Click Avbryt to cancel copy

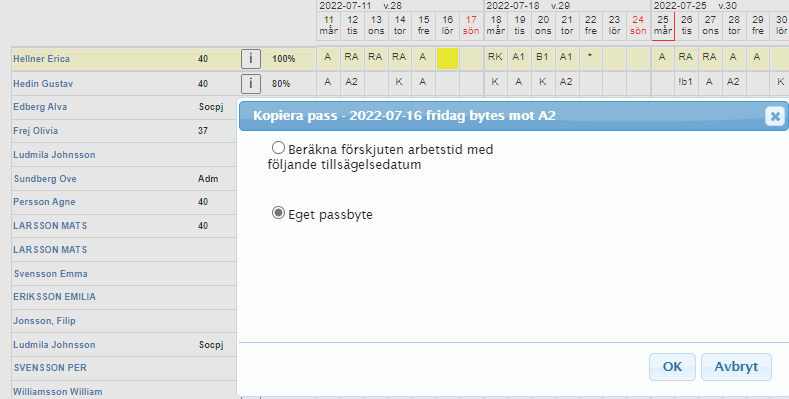coord(736,367)
